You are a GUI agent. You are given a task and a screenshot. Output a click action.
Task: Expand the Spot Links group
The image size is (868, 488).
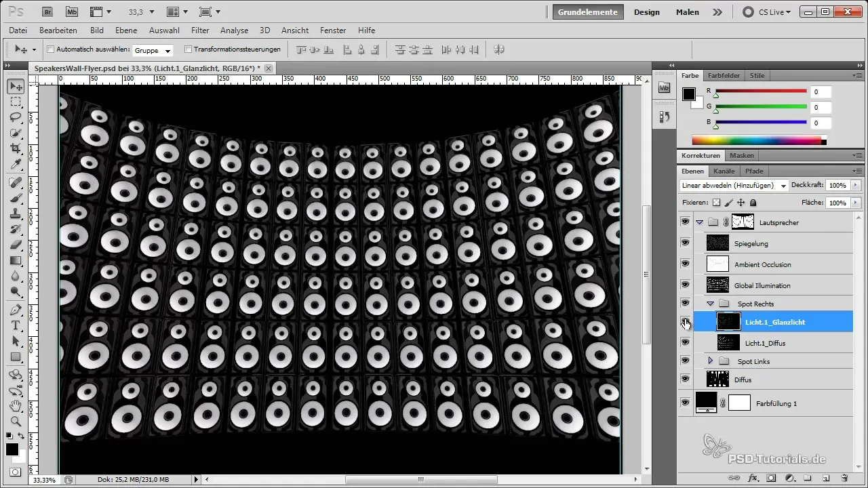711,361
